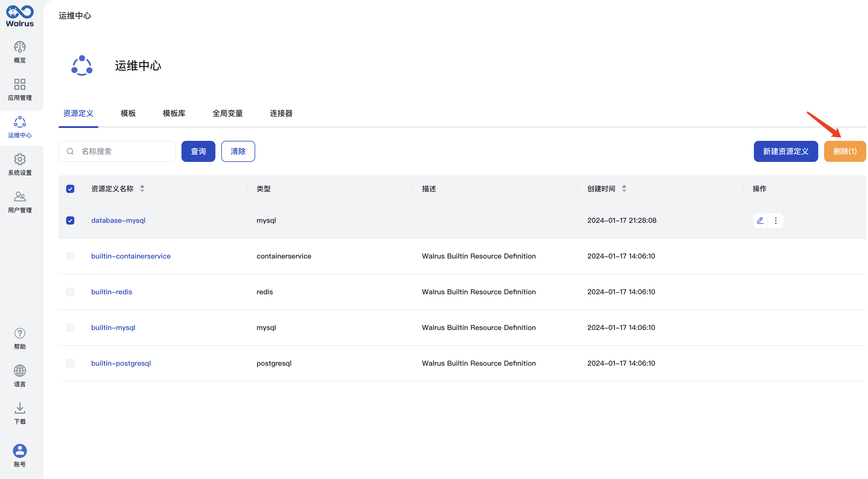Open the database-mysql link

point(118,220)
